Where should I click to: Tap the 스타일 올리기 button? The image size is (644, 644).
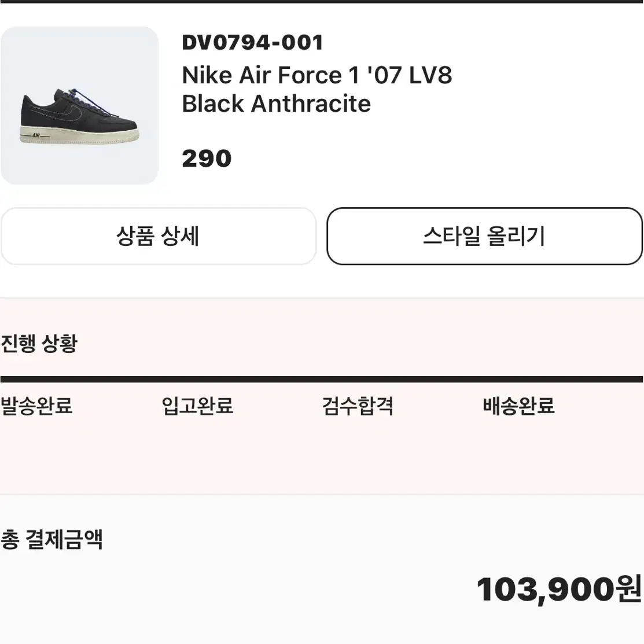pos(484,236)
